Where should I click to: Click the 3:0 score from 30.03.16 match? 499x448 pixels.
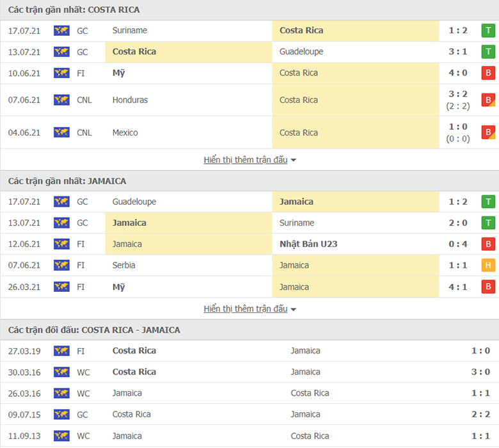click(x=480, y=372)
